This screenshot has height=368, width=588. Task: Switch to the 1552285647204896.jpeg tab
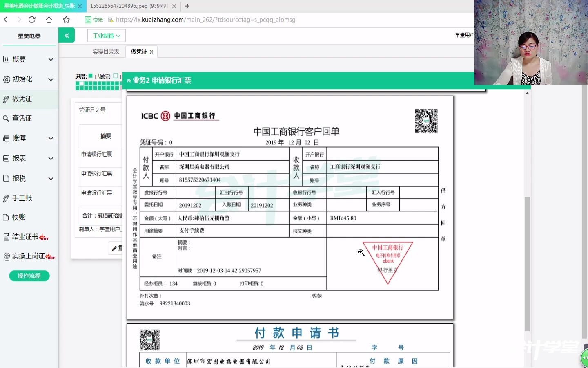click(x=129, y=6)
